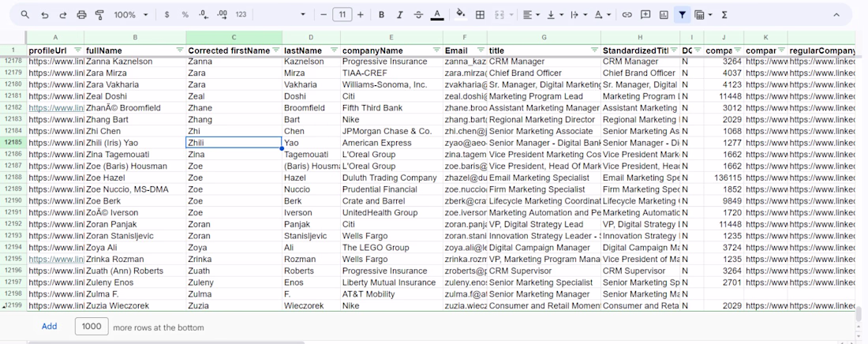Viewport: 868px width, 344px height.
Task: Click the vertical scrollbar thumb
Action: pos(859,314)
